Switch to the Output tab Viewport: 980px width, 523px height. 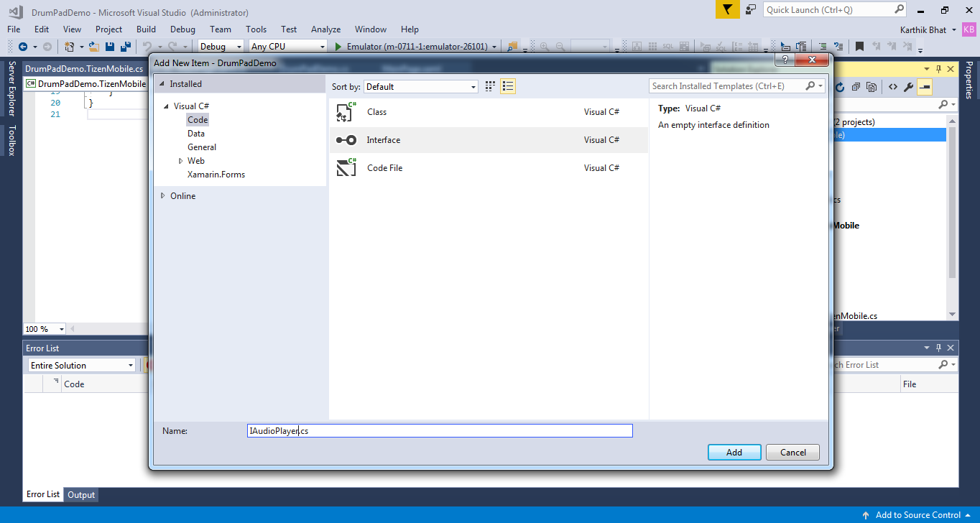pos(81,495)
